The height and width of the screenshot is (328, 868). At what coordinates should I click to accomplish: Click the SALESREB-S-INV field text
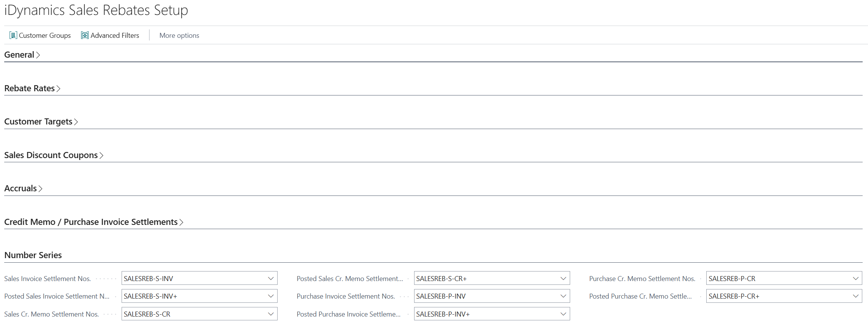pos(148,279)
